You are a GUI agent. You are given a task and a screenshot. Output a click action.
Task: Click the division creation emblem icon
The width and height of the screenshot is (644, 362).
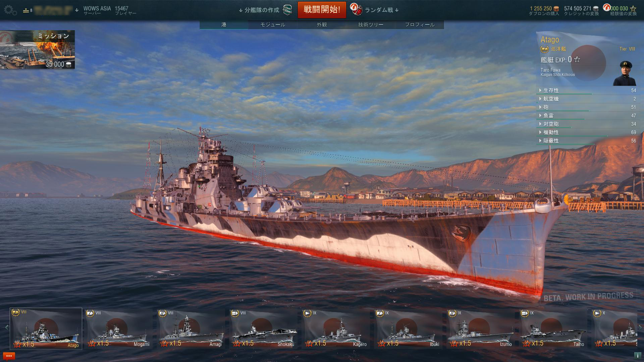click(287, 10)
